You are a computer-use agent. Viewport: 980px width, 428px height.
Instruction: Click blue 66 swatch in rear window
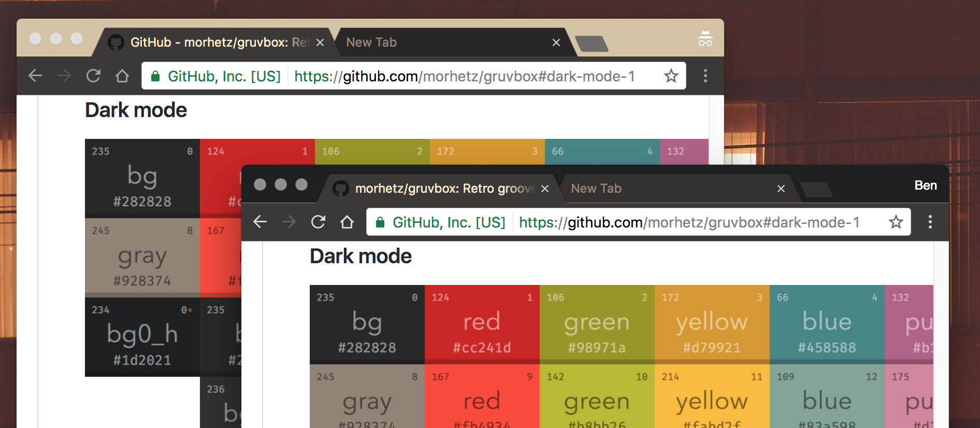tap(602, 151)
